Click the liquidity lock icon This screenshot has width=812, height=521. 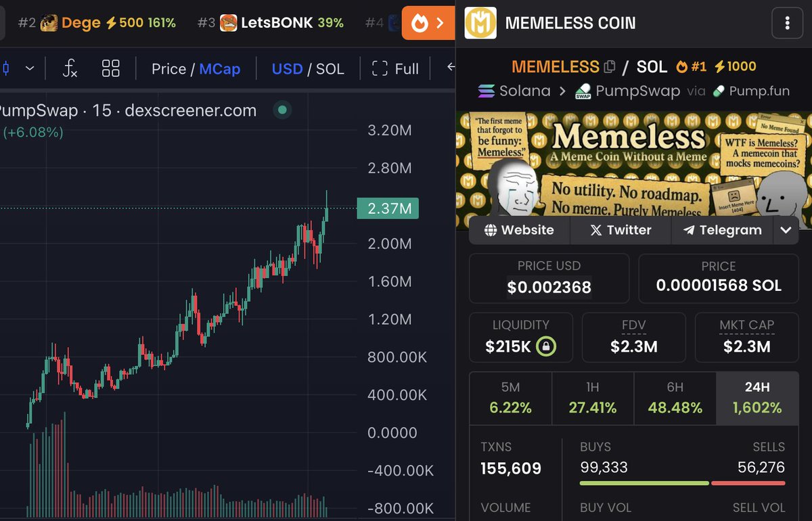pos(546,346)
